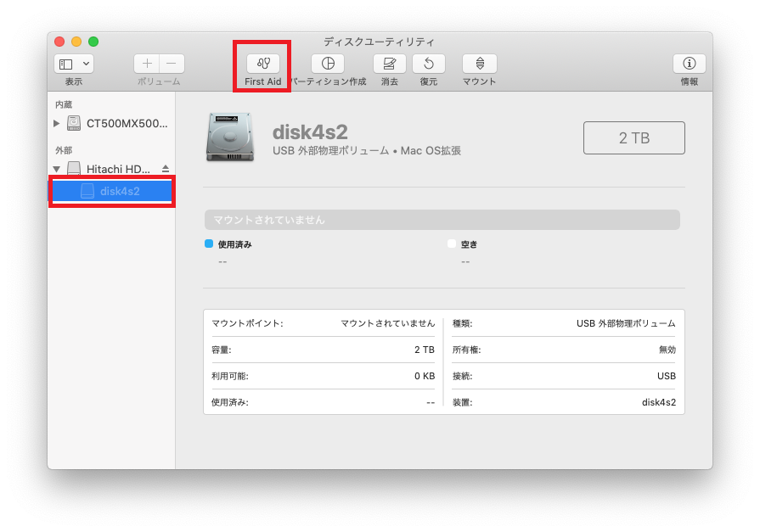The height and width of the screenshot is (532, 760).
Task: Expand the CT500MX500 internal disk
Action: pyautogui.click(x=56, y=124)
